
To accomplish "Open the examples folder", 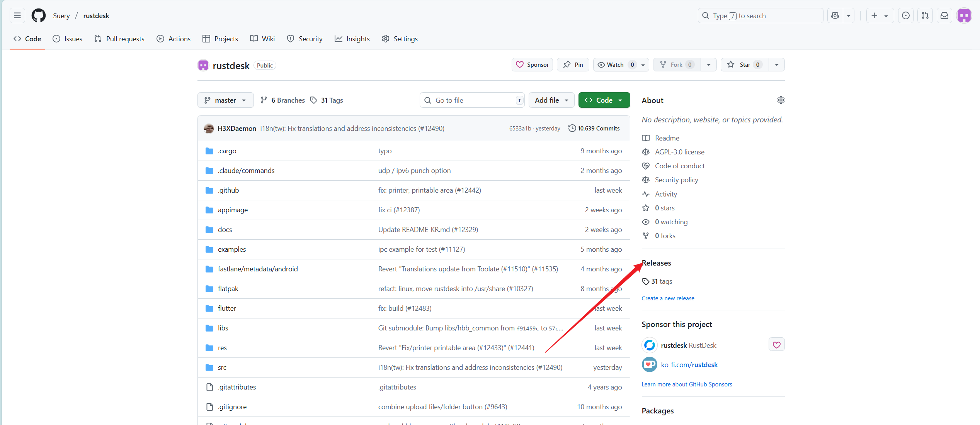I will tap(232, 249).
